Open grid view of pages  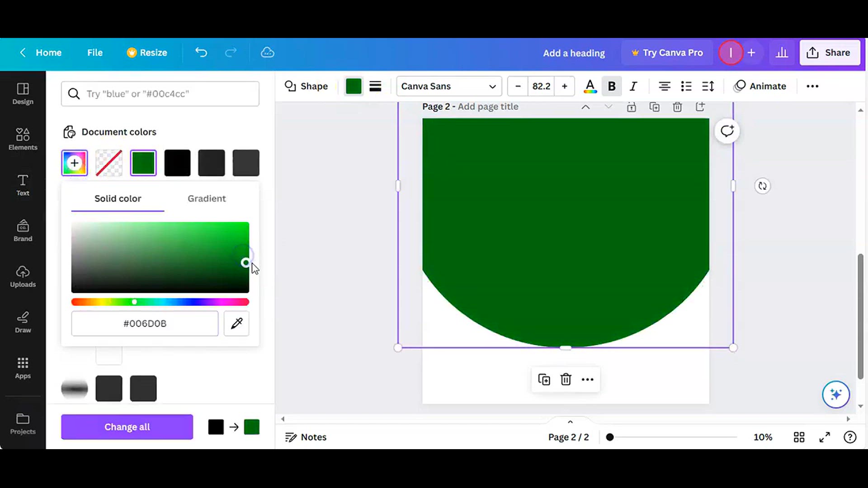(799, 437)
